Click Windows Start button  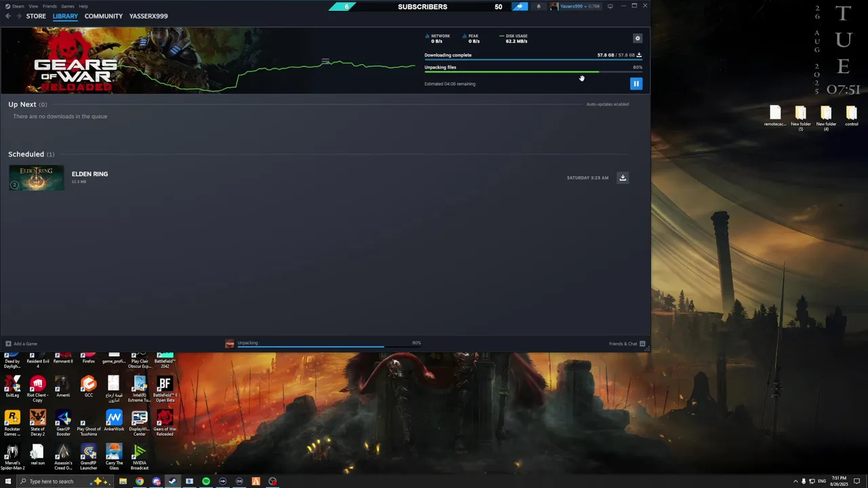[8, 481]
